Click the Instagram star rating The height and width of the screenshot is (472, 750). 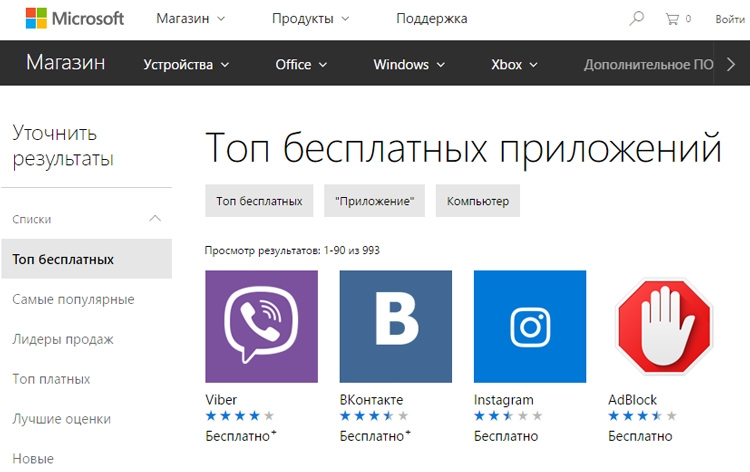(x=508, y=416)
